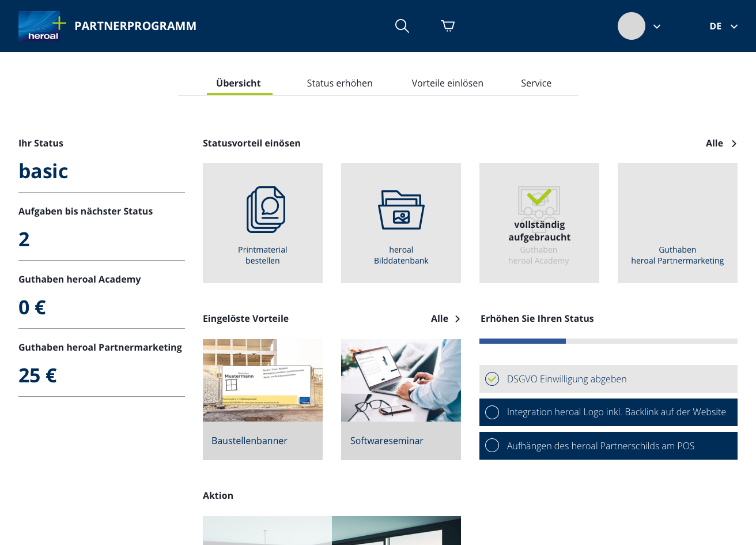Click the chevron beside Statusvorteil Alle
Screen dimensions: 756x545
point(734,144)
